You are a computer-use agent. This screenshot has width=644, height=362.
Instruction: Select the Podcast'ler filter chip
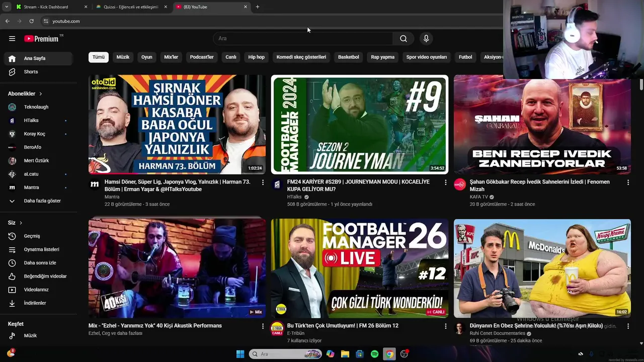click(x=202, y=57)
